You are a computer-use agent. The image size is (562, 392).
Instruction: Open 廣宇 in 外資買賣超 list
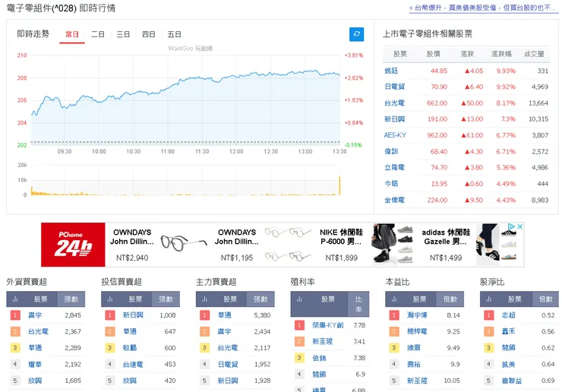pos(35,315)
